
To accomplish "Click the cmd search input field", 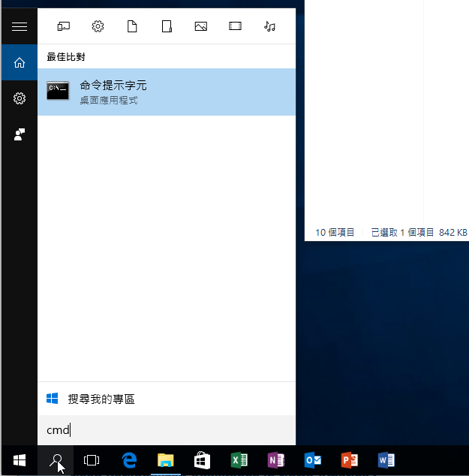I will pos(167,430).
